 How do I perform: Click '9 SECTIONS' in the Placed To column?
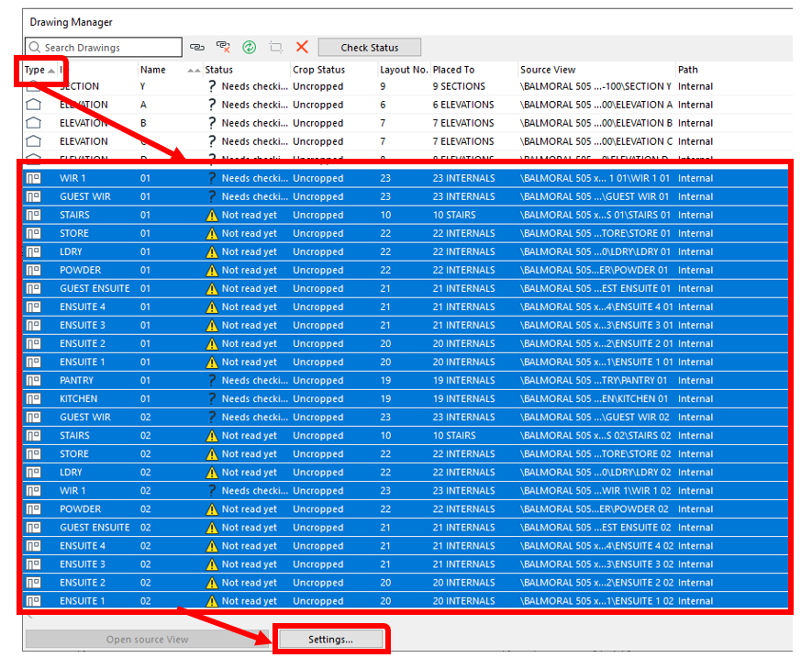(x=460, y=86)
